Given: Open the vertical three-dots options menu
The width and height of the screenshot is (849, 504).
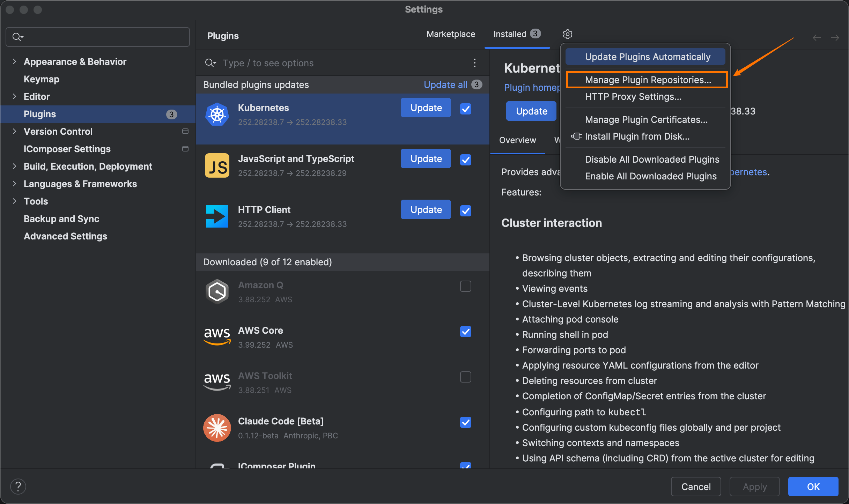Looking at the screenshot, I should click(474, 63).
